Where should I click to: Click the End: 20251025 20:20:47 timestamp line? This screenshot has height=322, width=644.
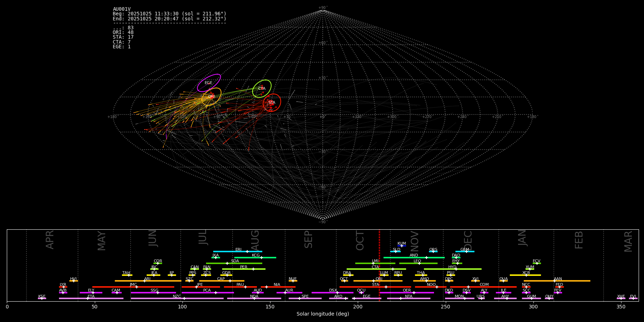click(170, 19)
